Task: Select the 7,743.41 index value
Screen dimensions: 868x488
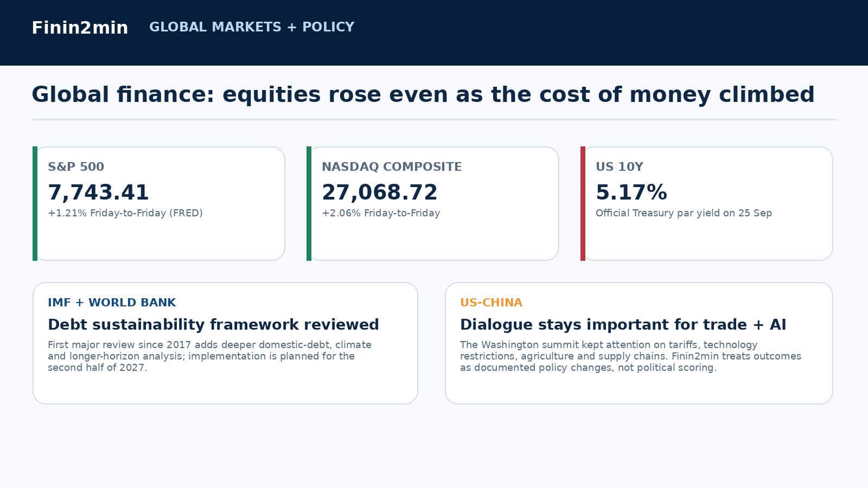Action: [98, 192]
